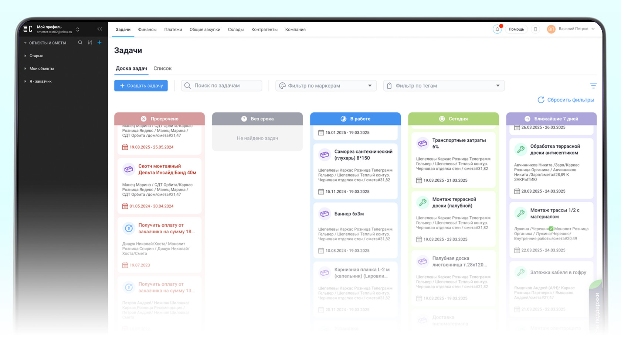Expand the Мои объекты tree folder
621x364 pixels.
25,69
